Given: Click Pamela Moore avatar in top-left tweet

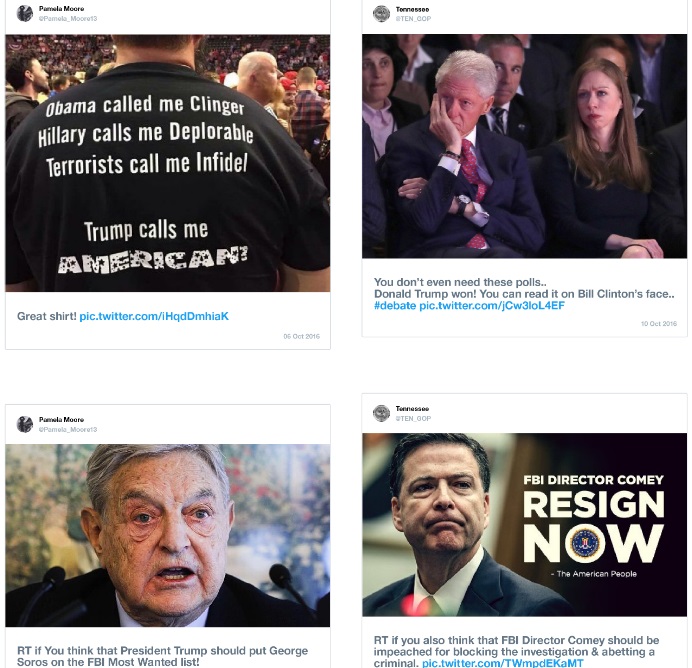Looking at the screenshot, I should coord(25,13).
